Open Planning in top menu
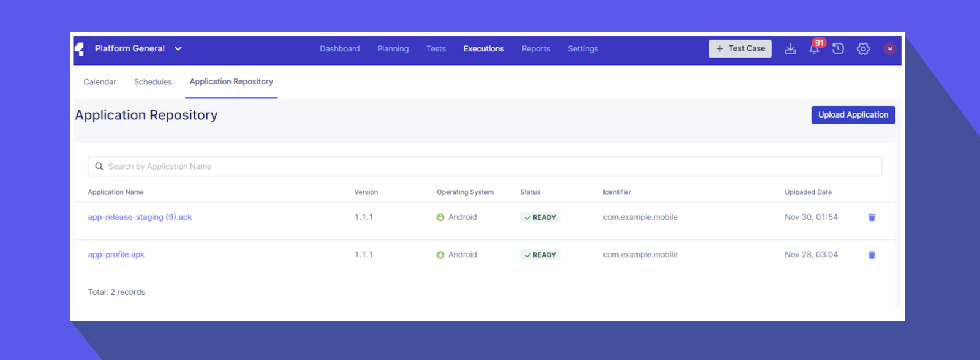The width and height of the screenshot is (980, 360). coord(393,48)
